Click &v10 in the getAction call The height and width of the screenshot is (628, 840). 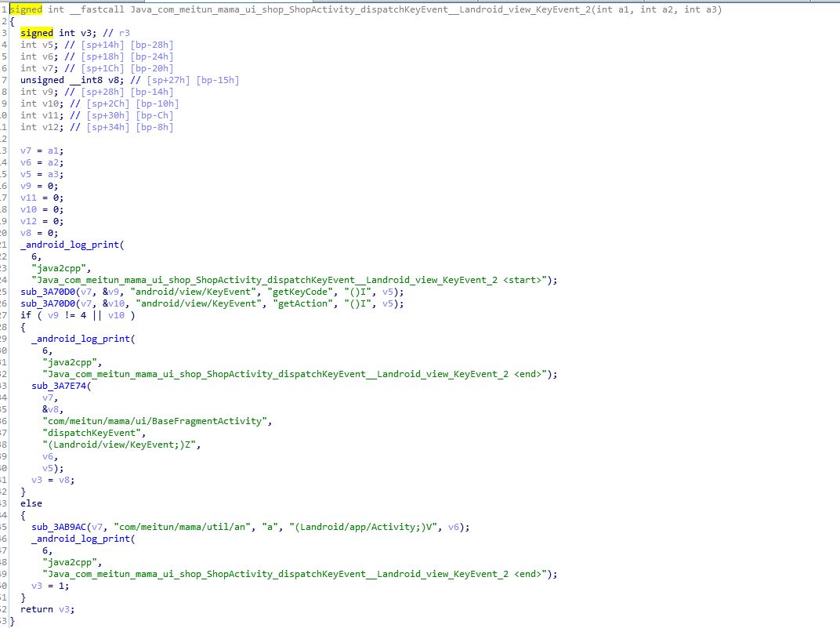(114, 303)
